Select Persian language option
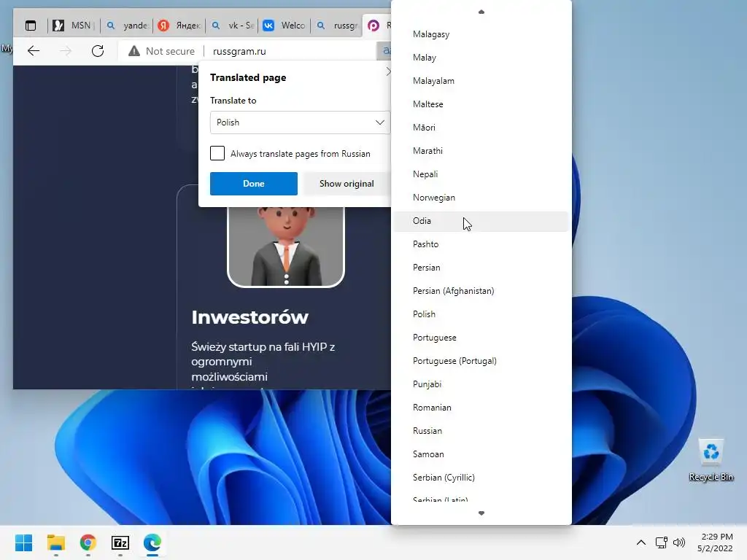Image resolution: width=747 pixels, height=560 pixels. [481, 268]
